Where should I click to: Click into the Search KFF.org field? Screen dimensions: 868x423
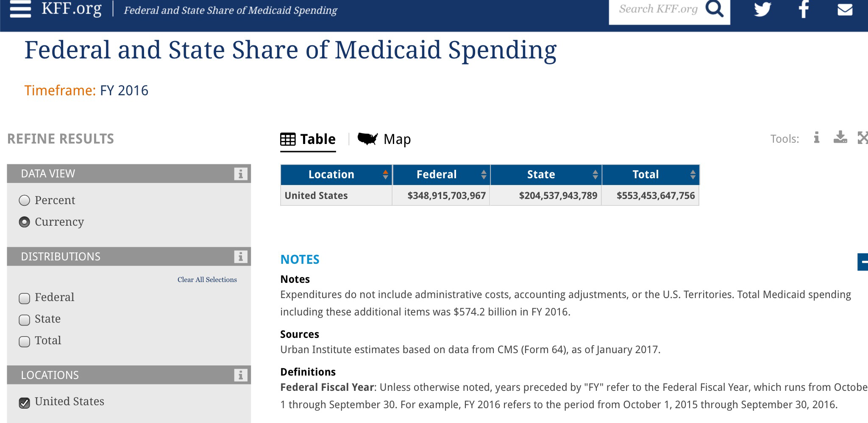(x=658, y=9)
